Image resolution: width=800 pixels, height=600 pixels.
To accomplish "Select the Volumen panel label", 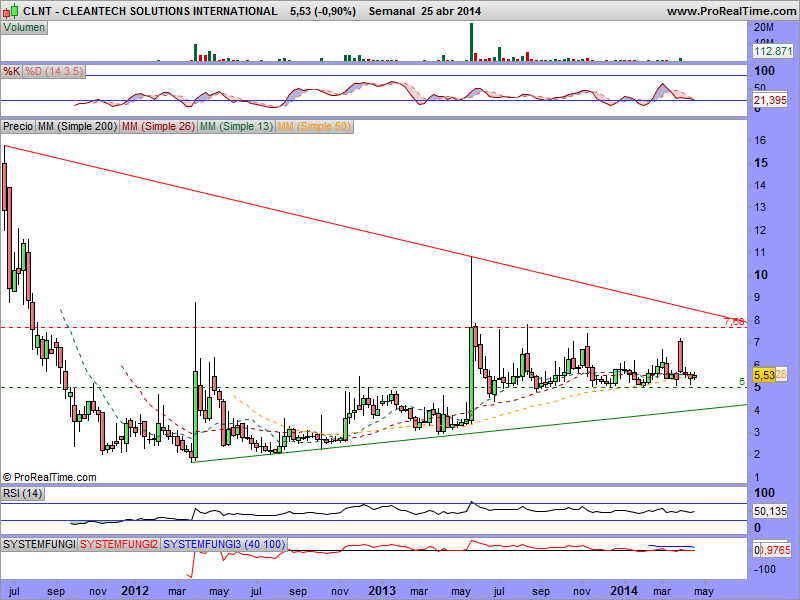I will [24, 28].
